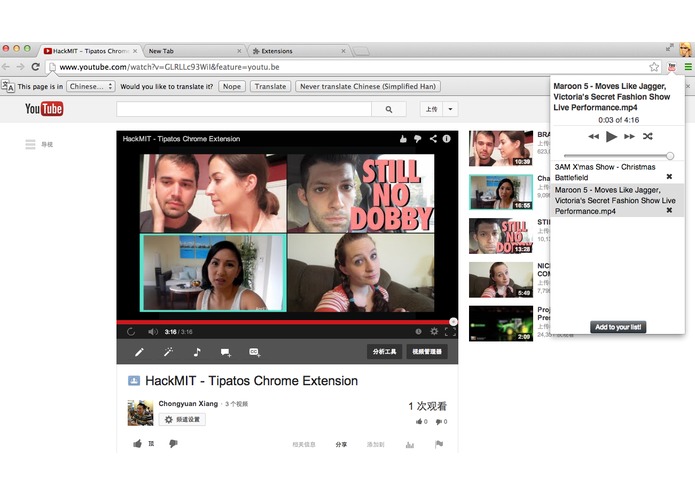Enter fullscreen with the player expand icon
695x494 pixels.
450,331
